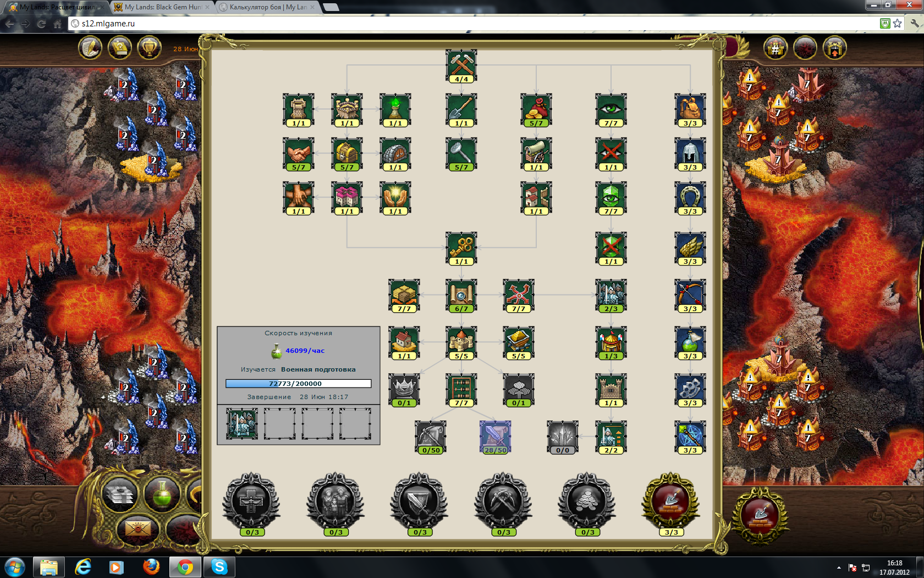Viewport: 924px width, 578px height.
Task: Select the abacus science icon
Action: [x=461, y=389]
